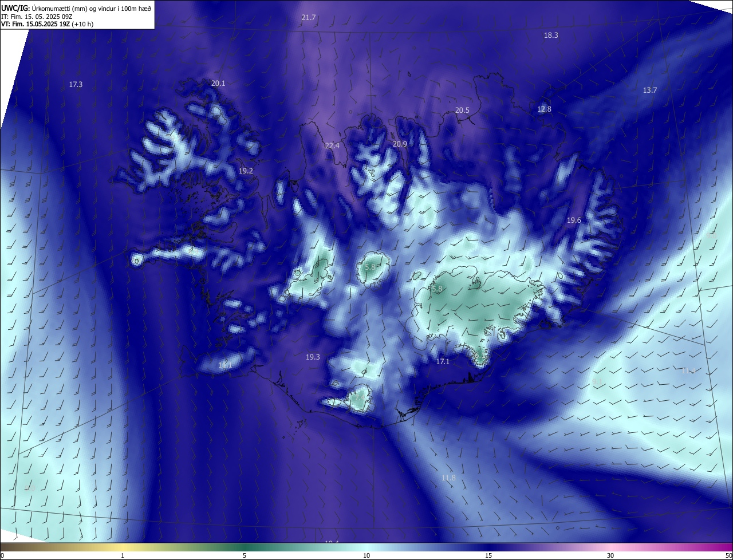Screen dimensions: 733x560
Task: Click the 5.8 label on the large glacier
Action: click(437, 289)
